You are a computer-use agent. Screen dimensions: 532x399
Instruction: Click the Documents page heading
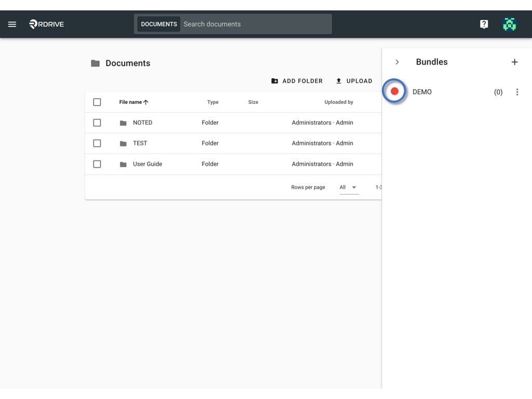pos(128,63)
